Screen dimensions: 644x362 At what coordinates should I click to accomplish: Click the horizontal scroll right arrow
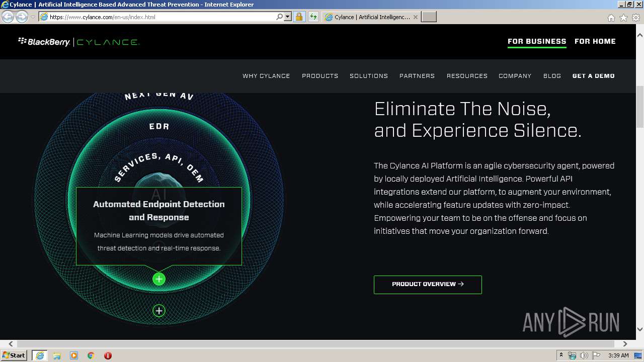click(625, 344)
